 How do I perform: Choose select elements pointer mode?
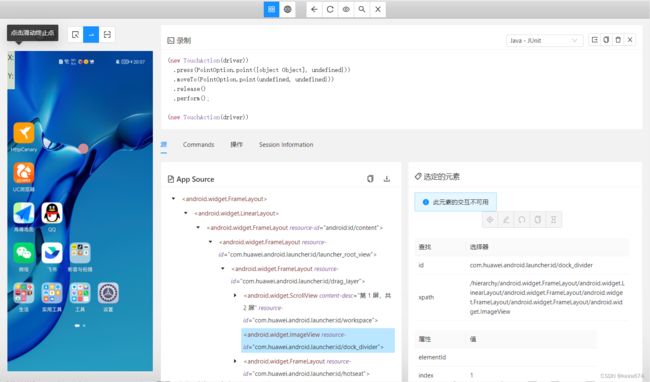click(75, 34)
